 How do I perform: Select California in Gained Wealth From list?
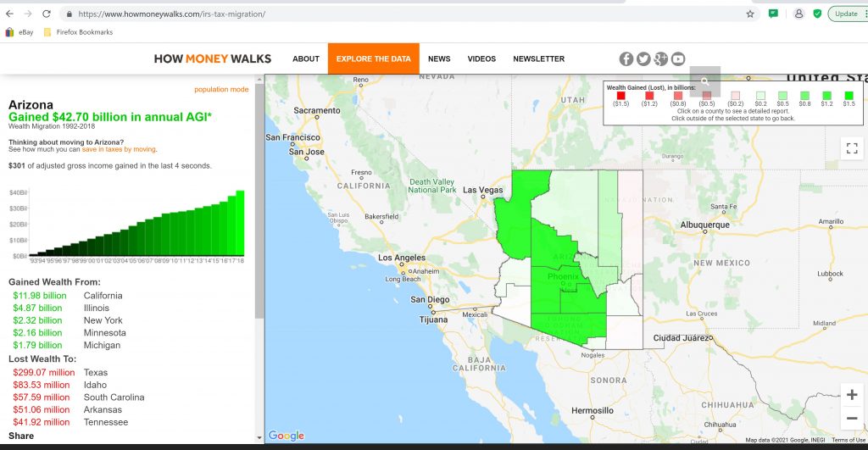pos(103,296)
